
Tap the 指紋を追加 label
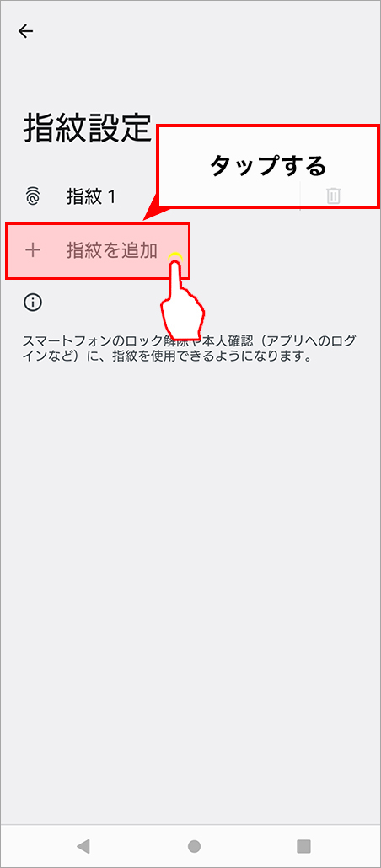[112, 251]
